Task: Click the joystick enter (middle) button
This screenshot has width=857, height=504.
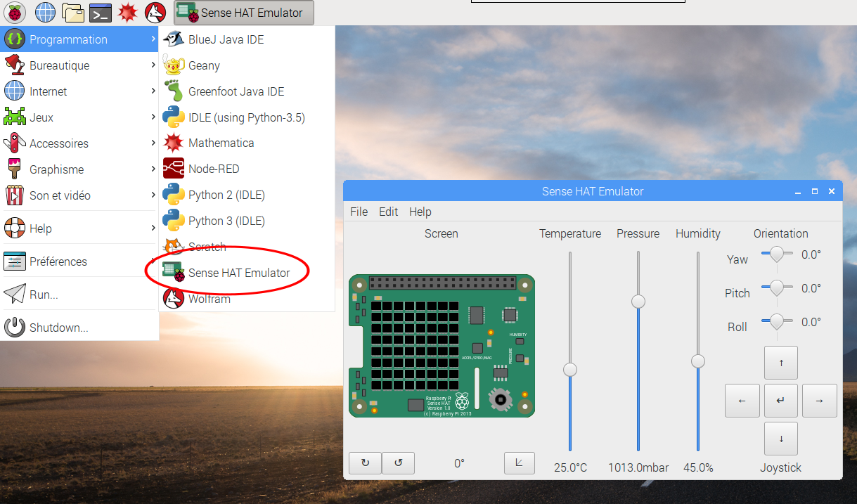Action: [x=781, y=401]
